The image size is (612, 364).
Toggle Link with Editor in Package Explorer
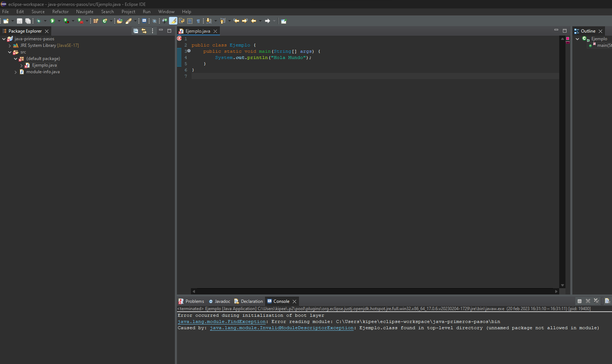(x=144, y=31)
